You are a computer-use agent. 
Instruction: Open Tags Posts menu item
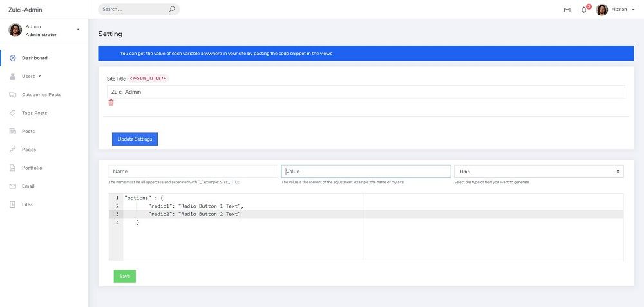[35, 113]
